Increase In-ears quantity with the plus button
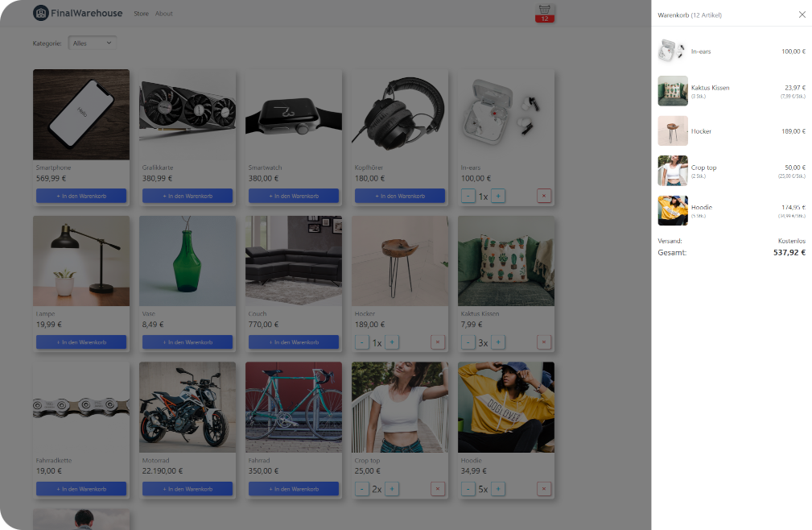The image size is (812, 530). (497, 195)
